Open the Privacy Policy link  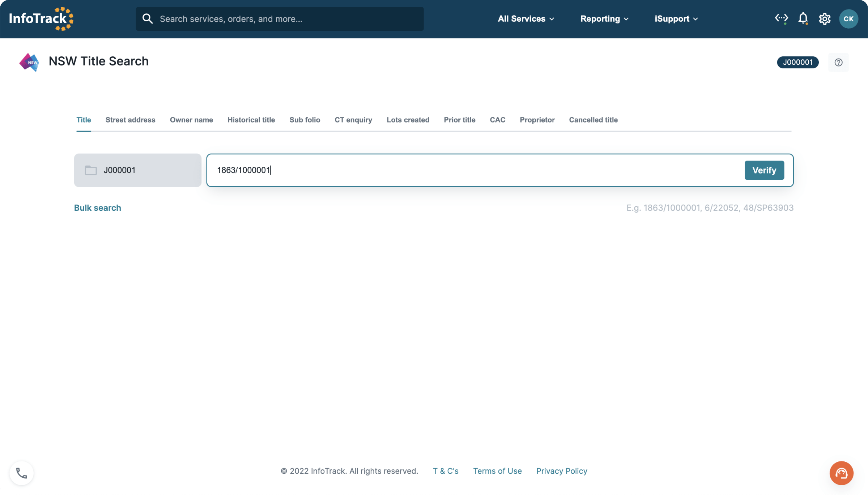point(562,471)
